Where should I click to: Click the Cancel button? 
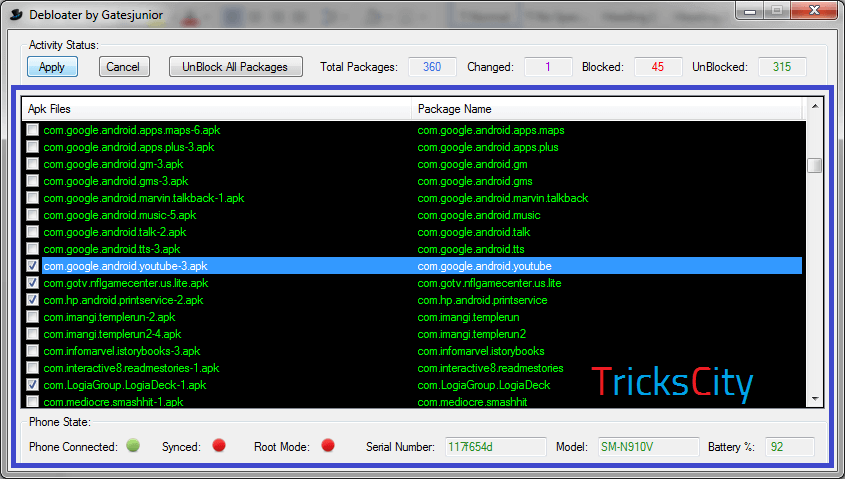[x=124, y=67]
